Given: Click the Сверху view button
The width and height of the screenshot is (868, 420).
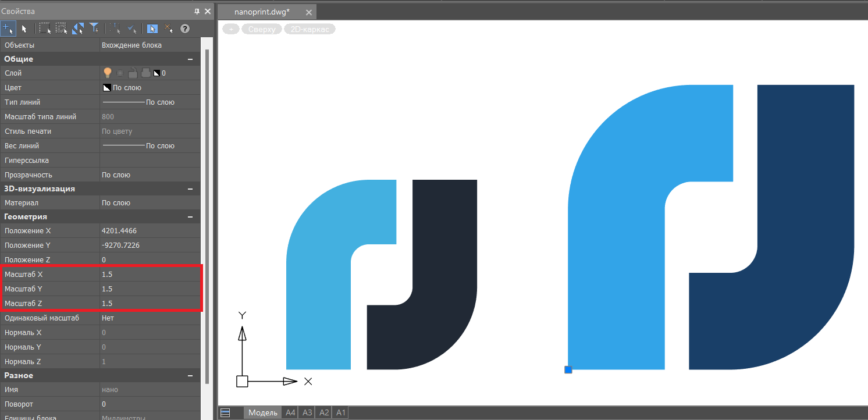Looking at the screenshot, I should 262,29.
